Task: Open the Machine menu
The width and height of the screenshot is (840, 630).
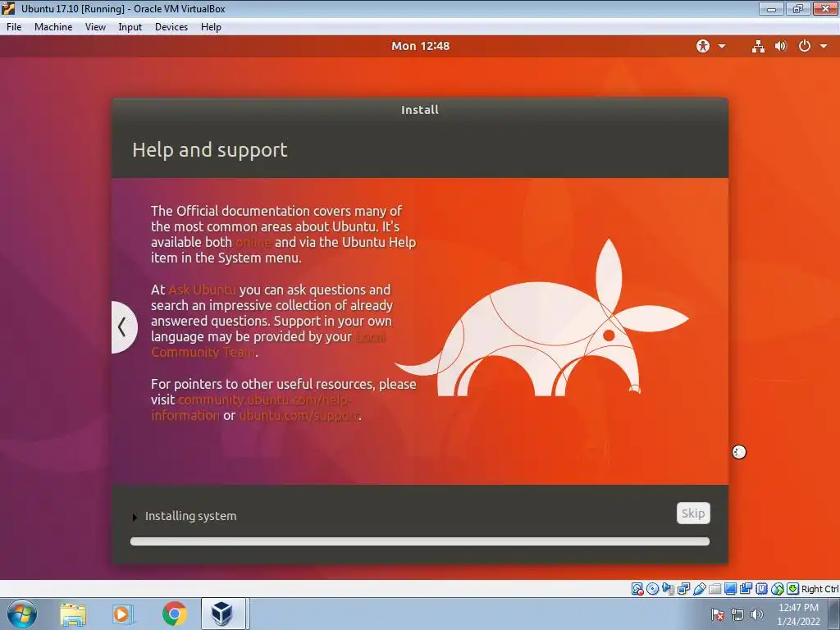Action: click(53, 27)
